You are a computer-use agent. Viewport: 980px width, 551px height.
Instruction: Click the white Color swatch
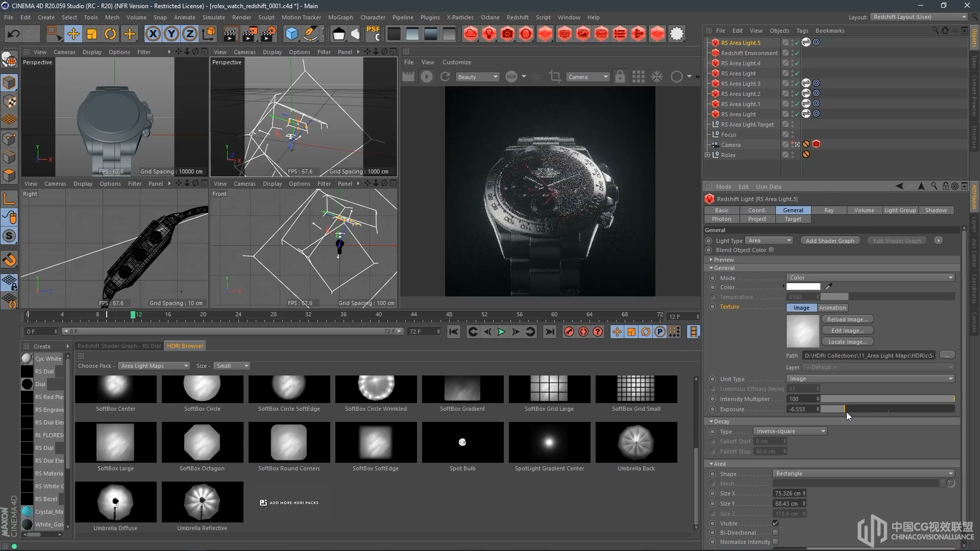803,287
